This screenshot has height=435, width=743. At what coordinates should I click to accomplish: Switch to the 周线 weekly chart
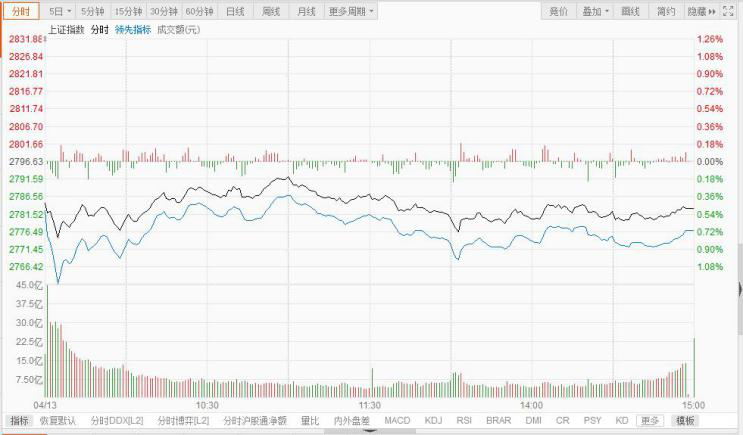[x=271, y=11]
